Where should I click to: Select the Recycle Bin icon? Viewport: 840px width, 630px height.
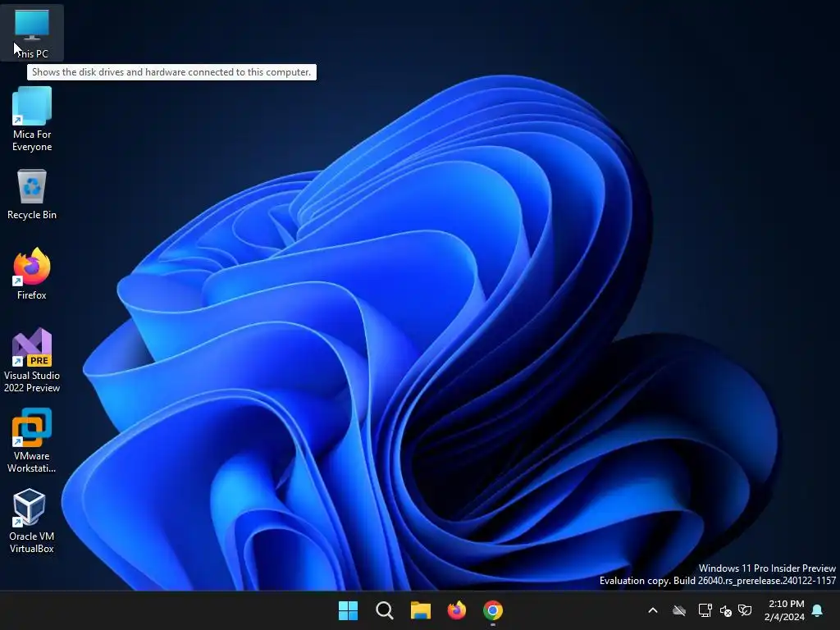point(32,194)
